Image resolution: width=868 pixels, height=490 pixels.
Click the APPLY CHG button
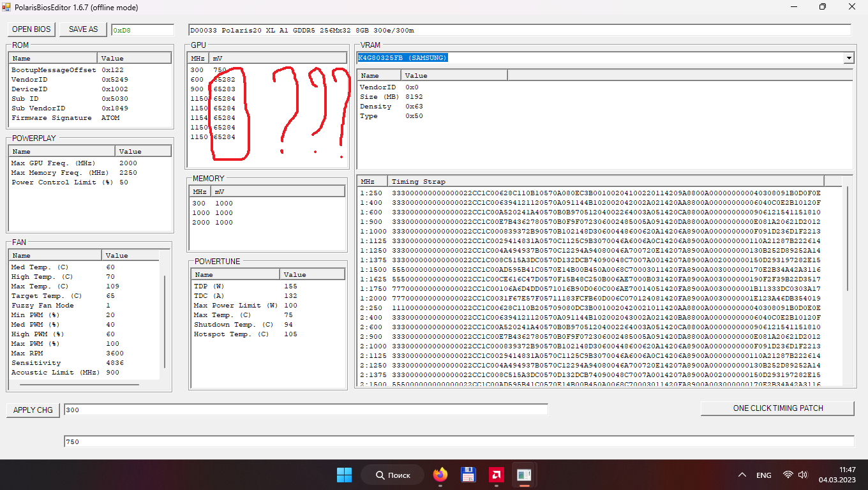pos(33,410)
